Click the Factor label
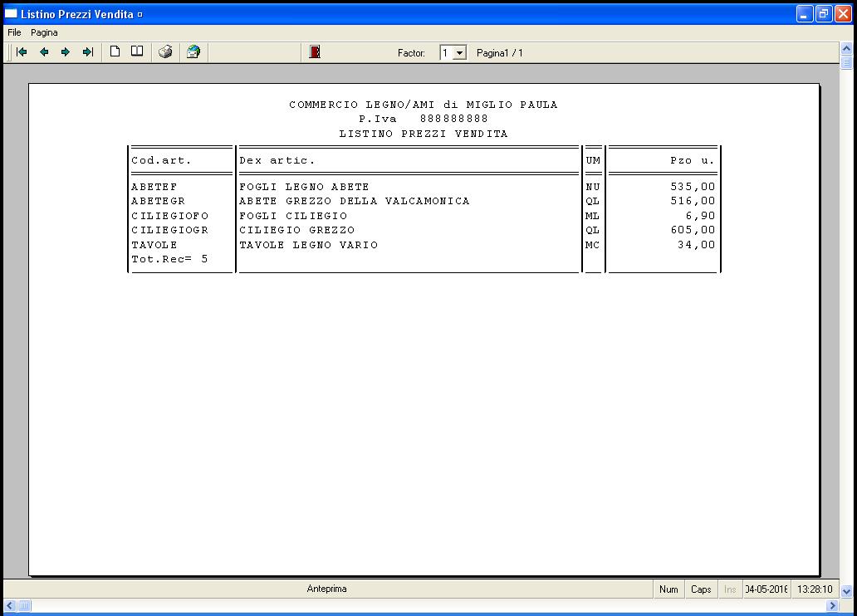 pos(411,53)
